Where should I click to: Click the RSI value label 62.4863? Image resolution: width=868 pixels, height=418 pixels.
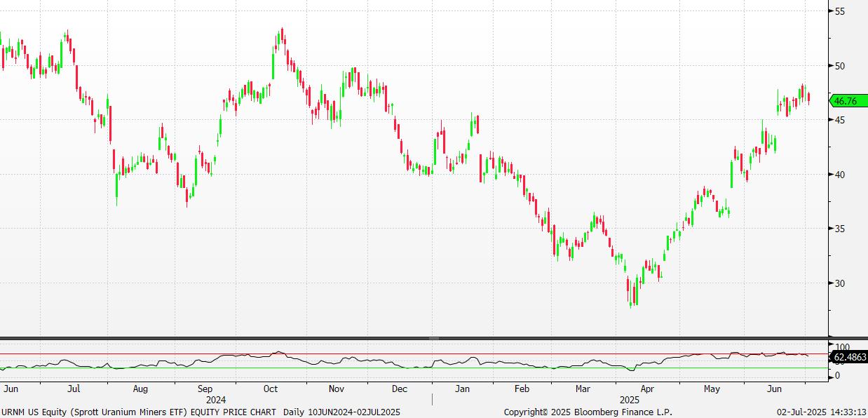tap(850, 357)
